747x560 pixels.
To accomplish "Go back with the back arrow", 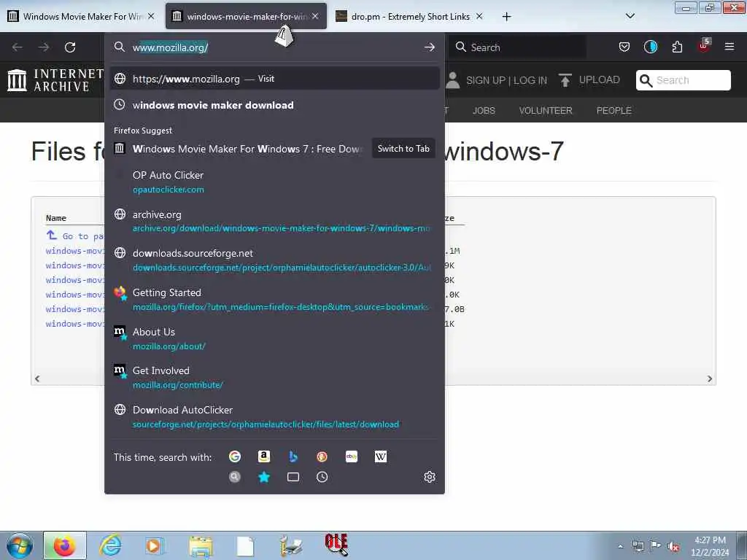I will point(18,47).
